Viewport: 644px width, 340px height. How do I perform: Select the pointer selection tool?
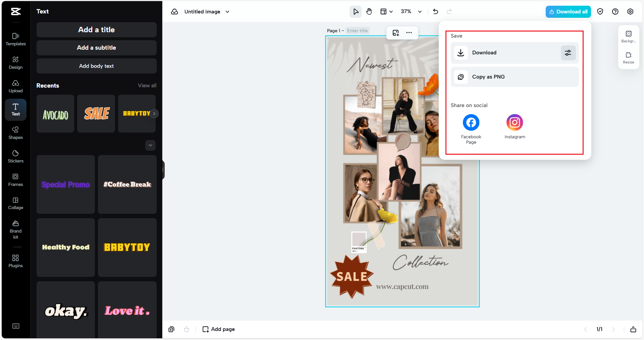[356, 12]
